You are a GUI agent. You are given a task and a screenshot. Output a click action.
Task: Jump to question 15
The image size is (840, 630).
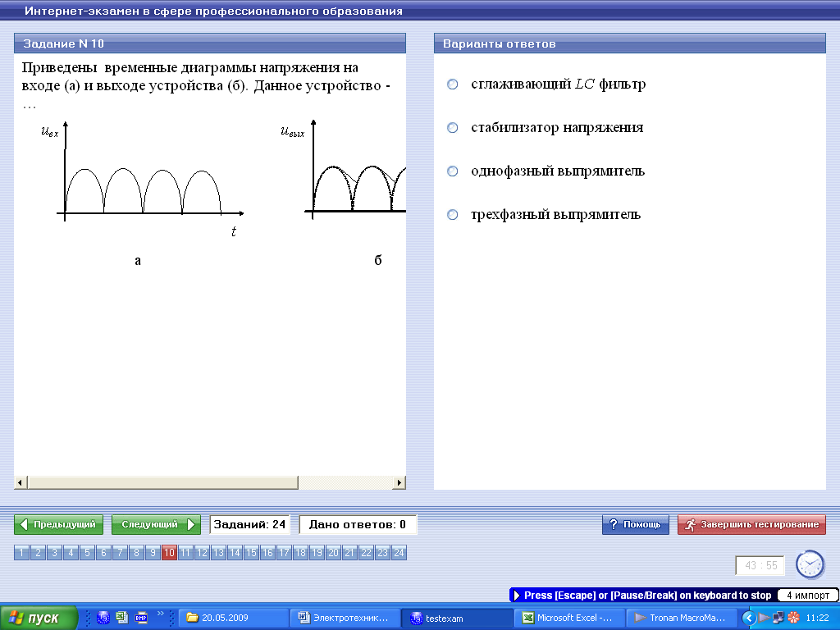click(x=251, y=552)
